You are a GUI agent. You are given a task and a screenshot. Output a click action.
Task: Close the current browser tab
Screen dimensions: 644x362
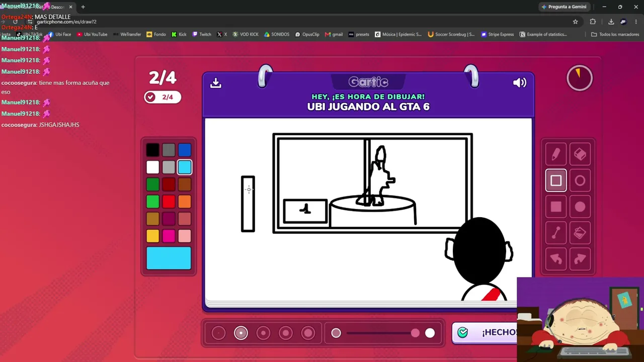(x=70, y=7)
